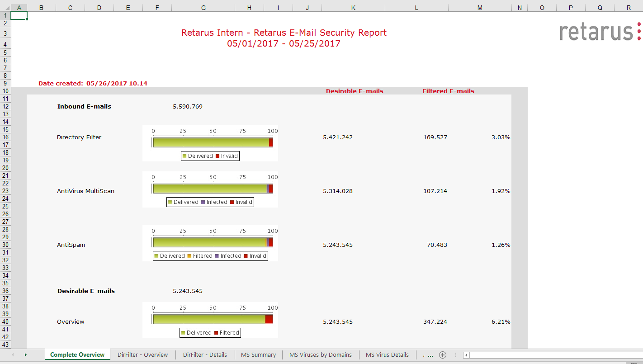Select the Inbound E-mails total 5.590.769 cell
This screenshot has height=364, width=643.
click(188, 107)
